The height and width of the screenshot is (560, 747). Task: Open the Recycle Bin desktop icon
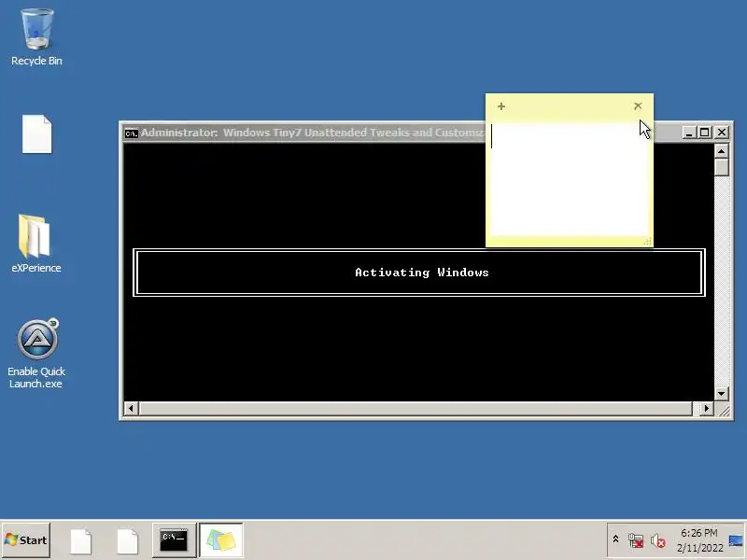click(x=36, y=36)
